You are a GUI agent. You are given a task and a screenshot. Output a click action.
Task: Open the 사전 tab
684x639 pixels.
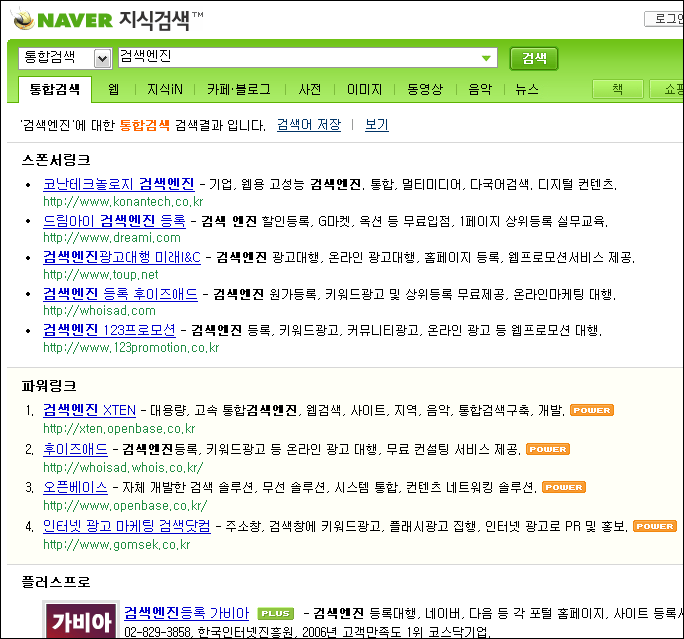tap(310, 89)
